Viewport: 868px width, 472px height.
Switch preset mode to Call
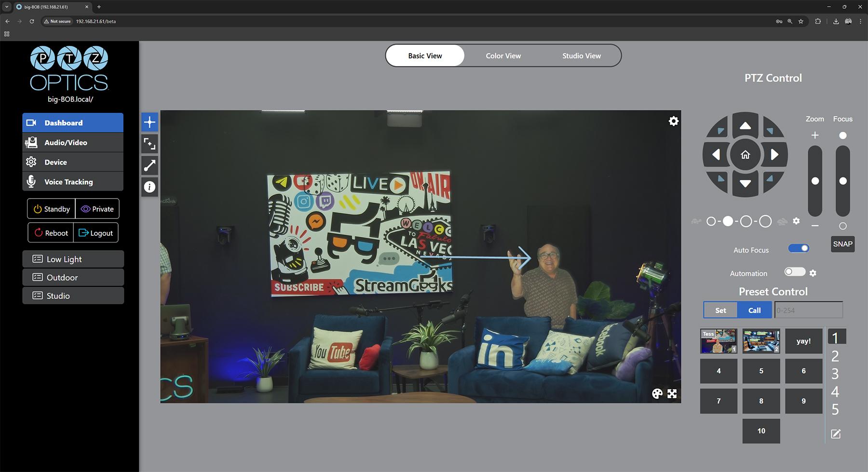click(755, 310)
